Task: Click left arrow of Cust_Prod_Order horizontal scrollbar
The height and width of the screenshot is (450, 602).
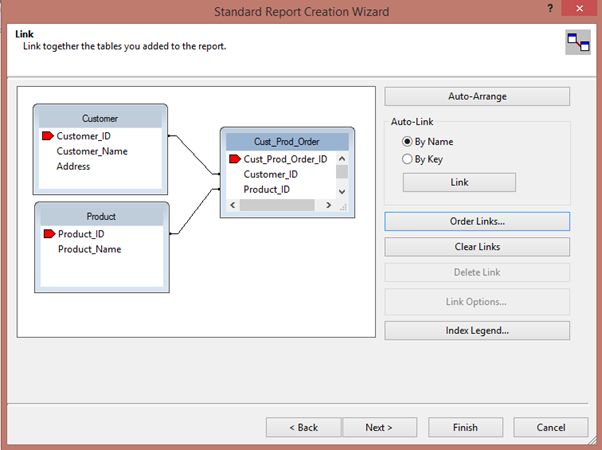Action: click(x=233, y=205)
